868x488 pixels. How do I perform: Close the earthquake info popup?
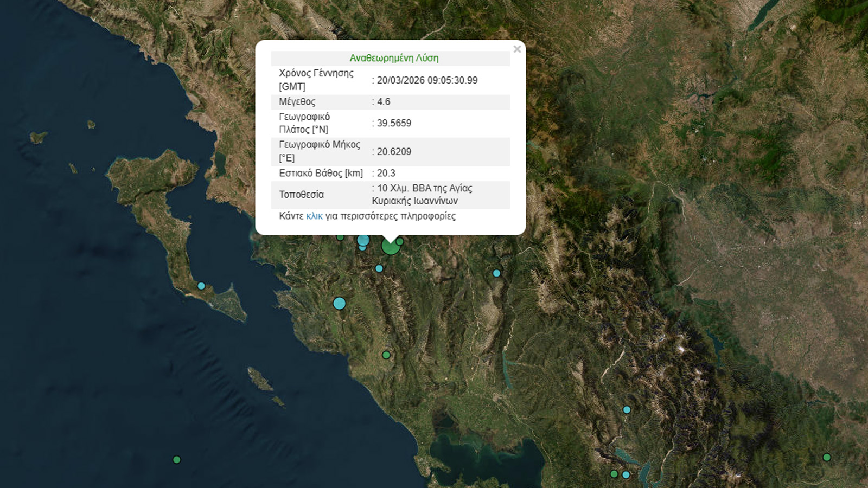click(516, 49)
